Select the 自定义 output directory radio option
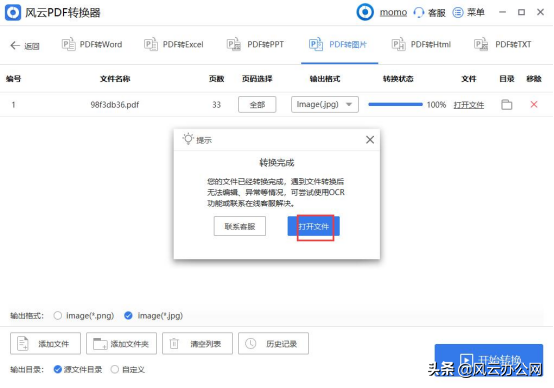The width and height of the screenshot is (554, 388). click(114, 370)
